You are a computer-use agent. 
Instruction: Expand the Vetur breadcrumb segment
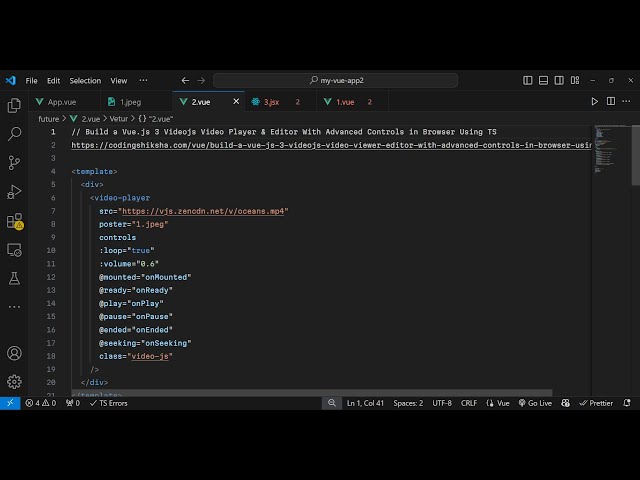click(119, 118)
